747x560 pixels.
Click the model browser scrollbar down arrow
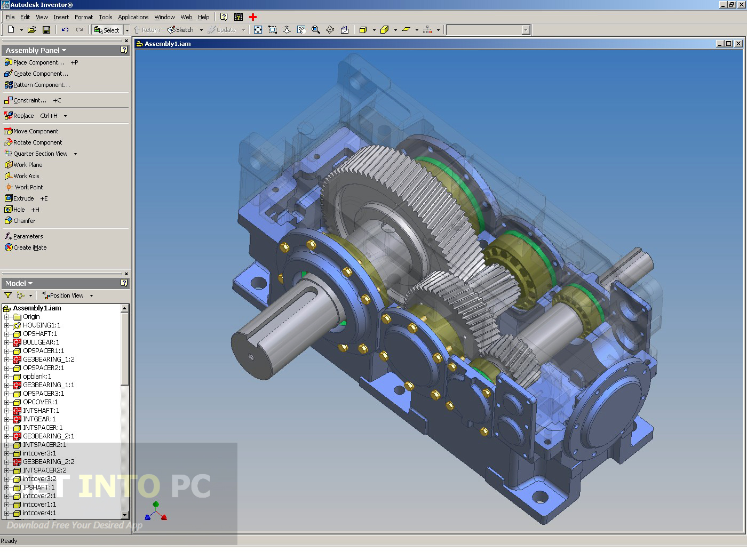pyautogui.click(x=125, y=515)
